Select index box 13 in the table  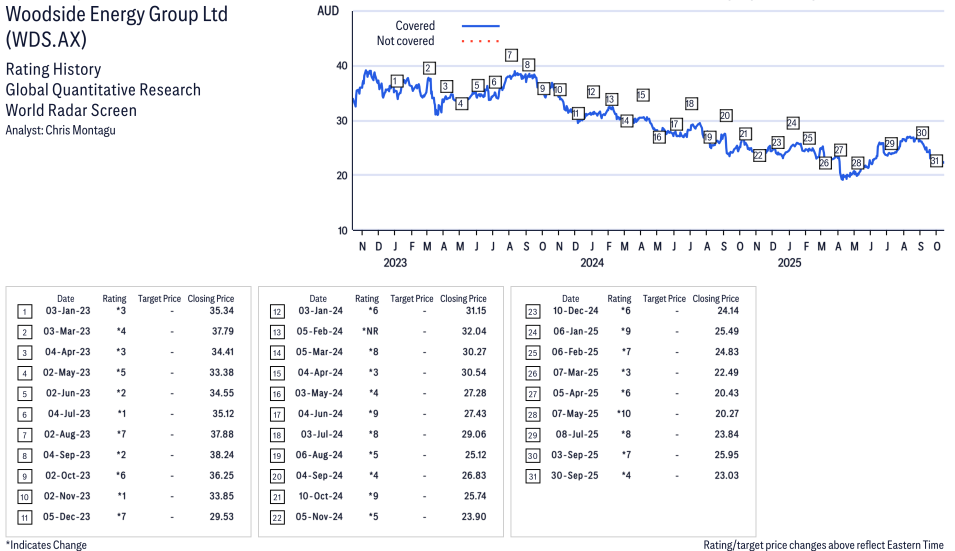point(277,331)
